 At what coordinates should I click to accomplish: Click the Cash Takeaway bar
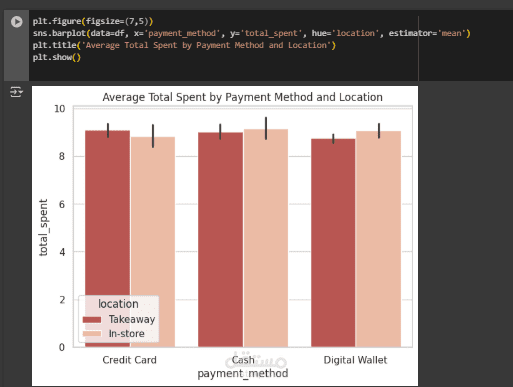coord(220,240)
